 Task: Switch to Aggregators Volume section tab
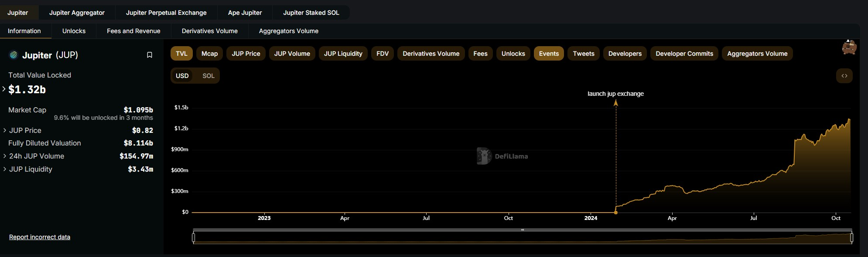coord(289,31)
